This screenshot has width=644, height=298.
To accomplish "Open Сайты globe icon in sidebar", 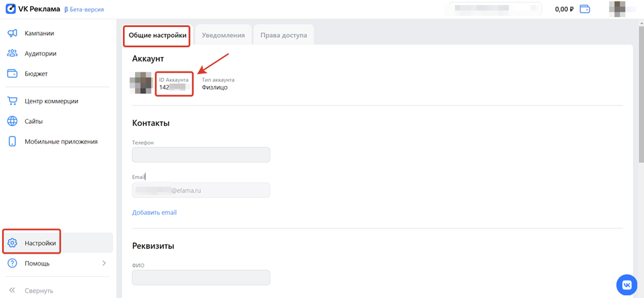I will coord(12,121).
